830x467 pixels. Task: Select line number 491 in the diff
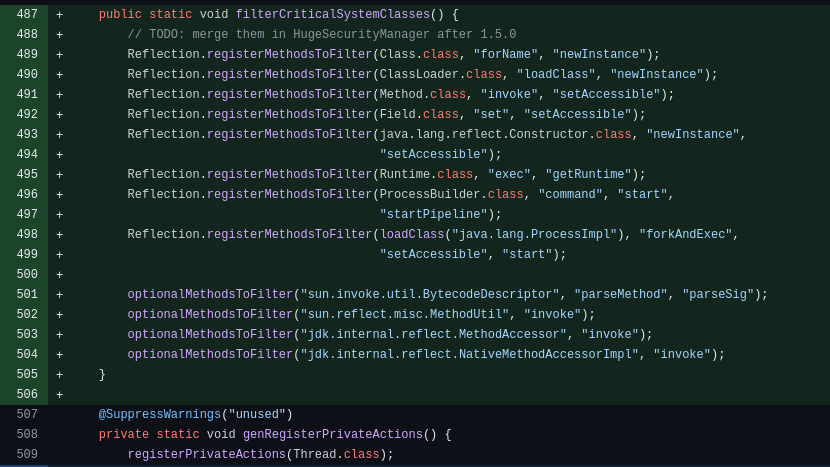(x=27, y=94)
